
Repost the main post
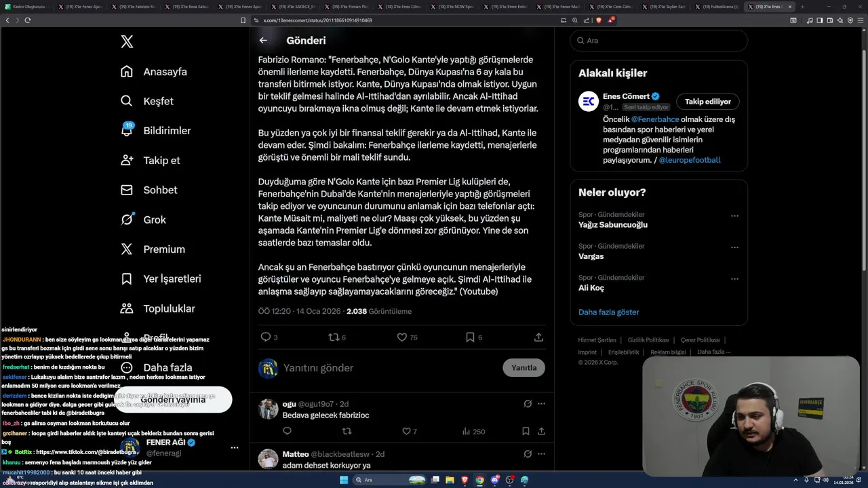[334, 337]
